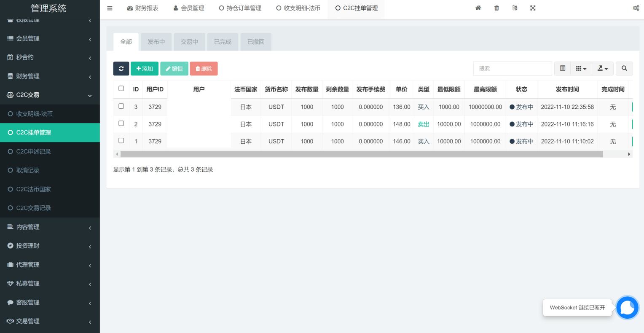The height and width of the screenshot is (333, 644).
Task: Click the trash icon in top bar
Action: [x=496, y=8]
